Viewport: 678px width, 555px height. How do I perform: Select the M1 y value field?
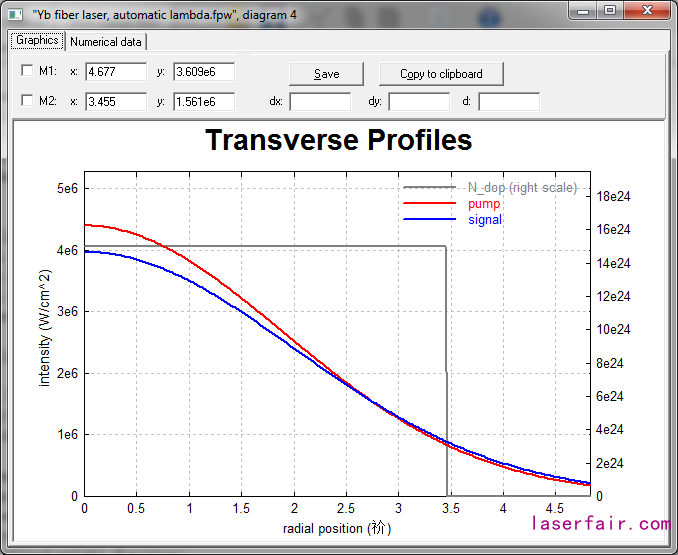(x=203, y=72)
